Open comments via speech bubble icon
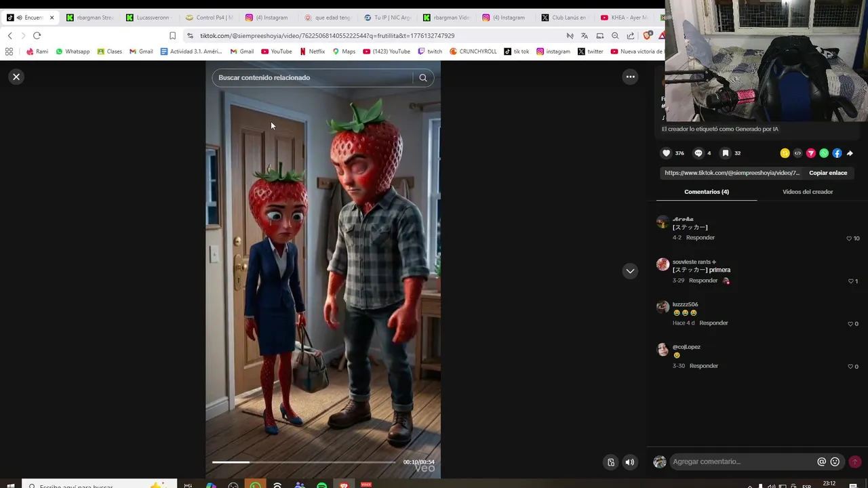 (698, 153)
